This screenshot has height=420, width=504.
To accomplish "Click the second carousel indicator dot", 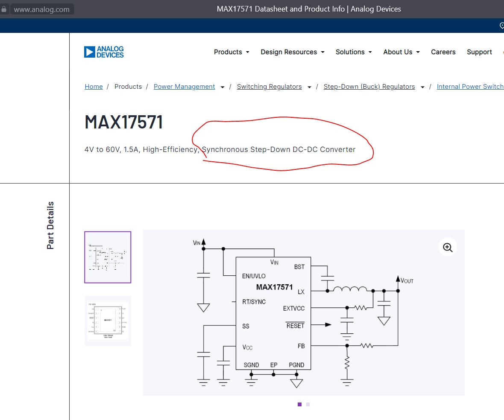I will (308, 404).
